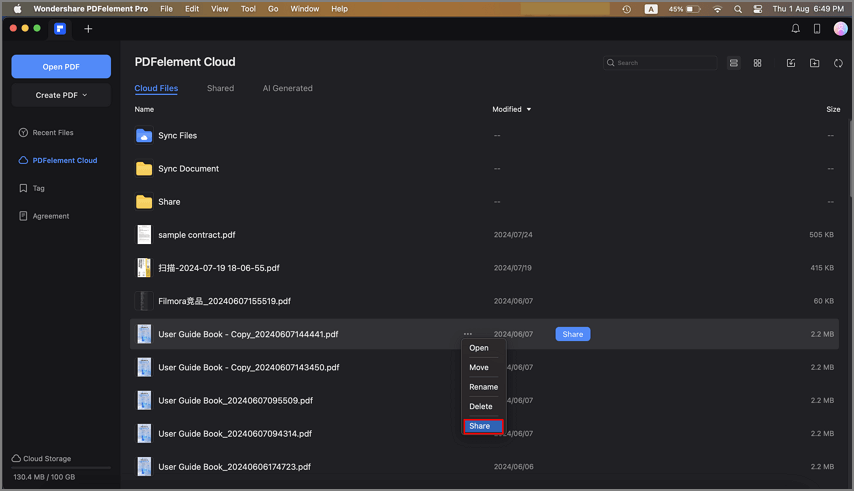This screenshot has width=854, height=491.
Task: Click the user profile avatar
Action: [840, 29]
